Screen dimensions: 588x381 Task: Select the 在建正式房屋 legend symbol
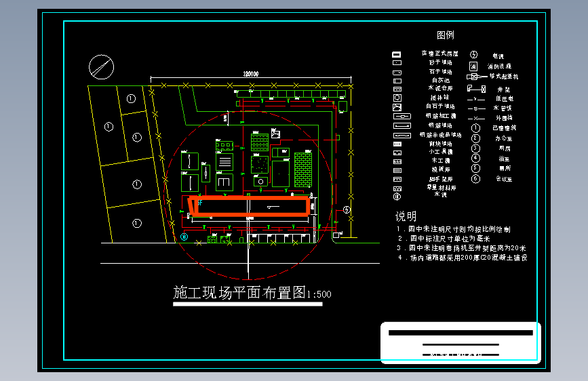[x=397, y=54]
